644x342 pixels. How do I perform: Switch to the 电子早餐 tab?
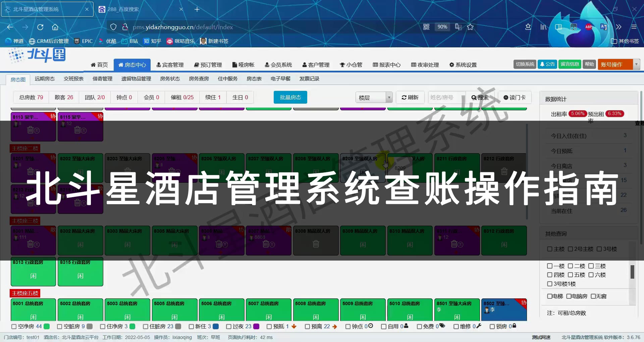pos(280,78)
